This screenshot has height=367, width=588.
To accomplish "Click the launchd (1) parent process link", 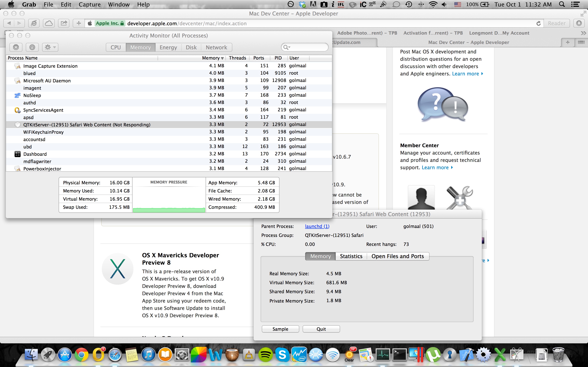I will click(x=317, y=226).
